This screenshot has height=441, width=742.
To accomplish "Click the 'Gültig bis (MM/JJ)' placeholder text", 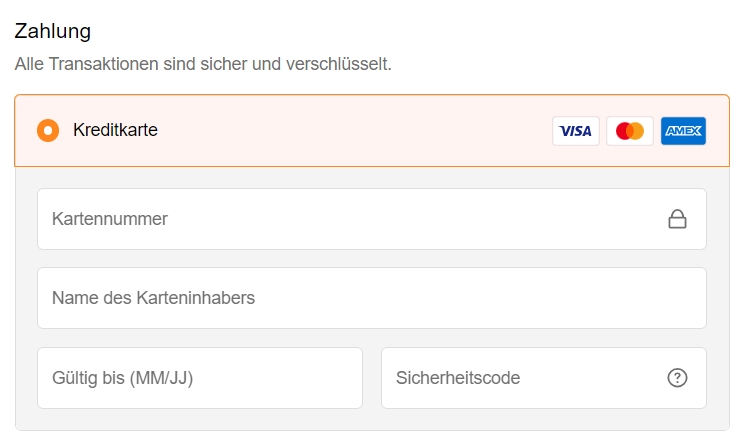I will 123,379.
